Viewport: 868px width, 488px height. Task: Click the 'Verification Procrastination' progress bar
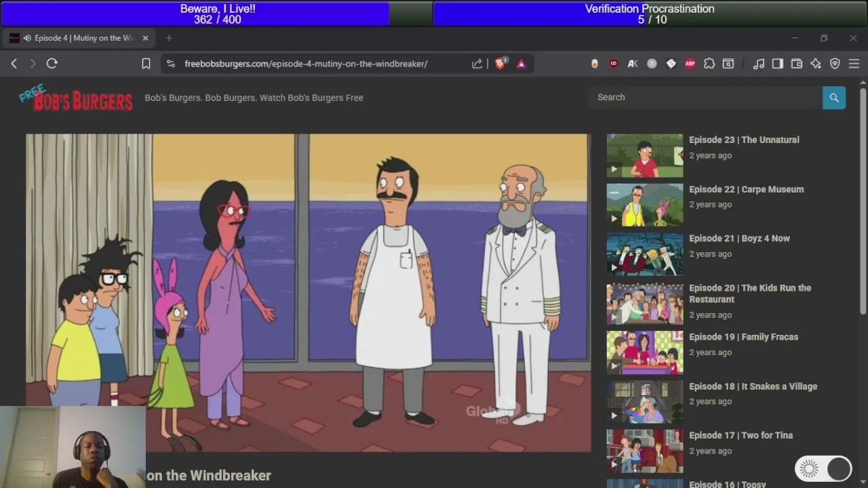(x=650, y=14)
